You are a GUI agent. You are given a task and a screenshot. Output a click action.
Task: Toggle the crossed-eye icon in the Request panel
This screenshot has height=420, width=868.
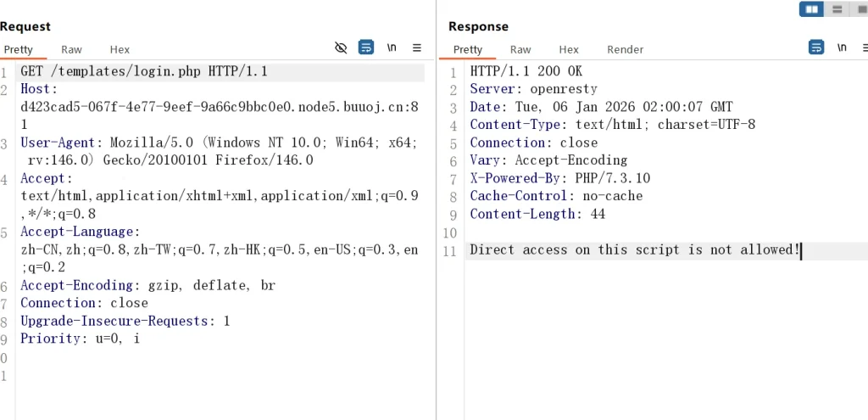point(341,48)
